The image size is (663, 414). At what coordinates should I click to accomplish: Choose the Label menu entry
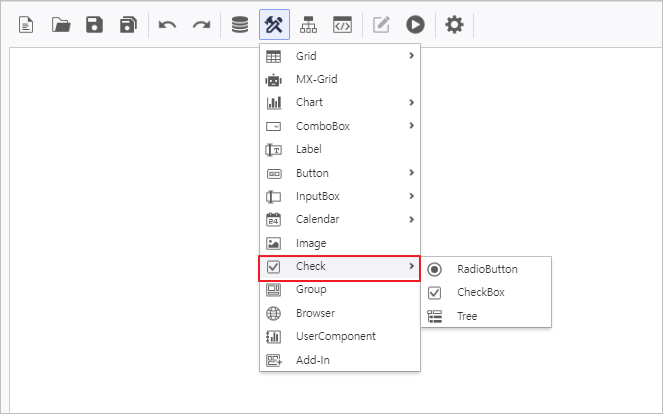click(x=340, y=149)
